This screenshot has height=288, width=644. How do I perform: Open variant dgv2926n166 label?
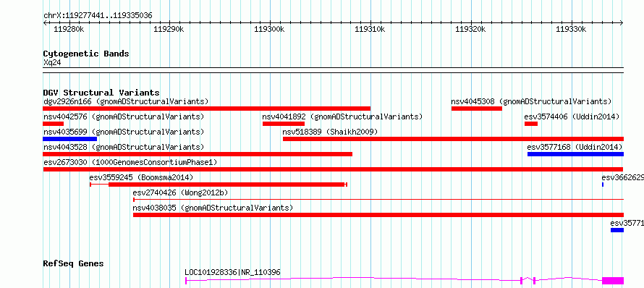coord(126,101)
